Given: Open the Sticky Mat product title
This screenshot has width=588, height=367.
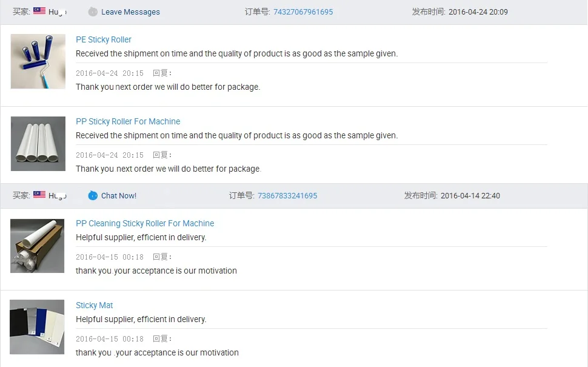Looking at the screenshot, I should click(x=95, y=305).
